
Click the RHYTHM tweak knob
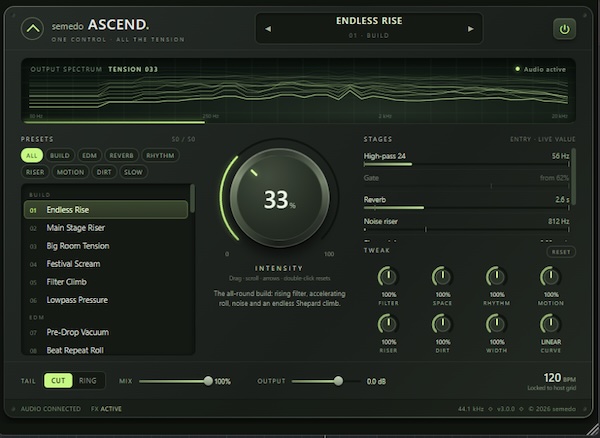coord(497,276)
